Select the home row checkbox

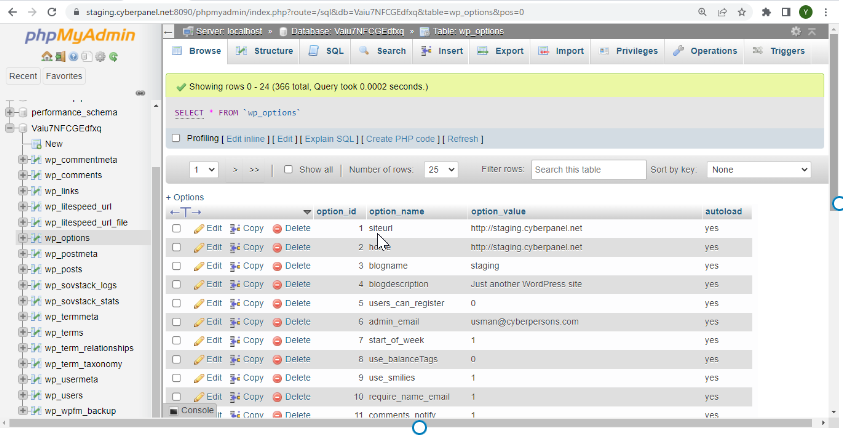tap(176, 247)
